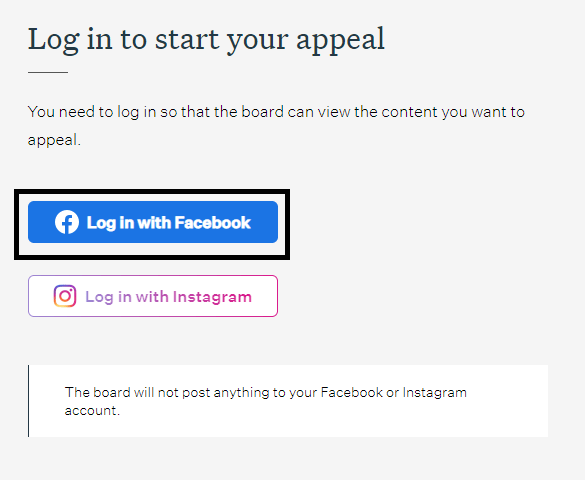Select the 'Log in to start your appeal' heading
This screenshot has height=480, width=585.
(x=206, y=40)
